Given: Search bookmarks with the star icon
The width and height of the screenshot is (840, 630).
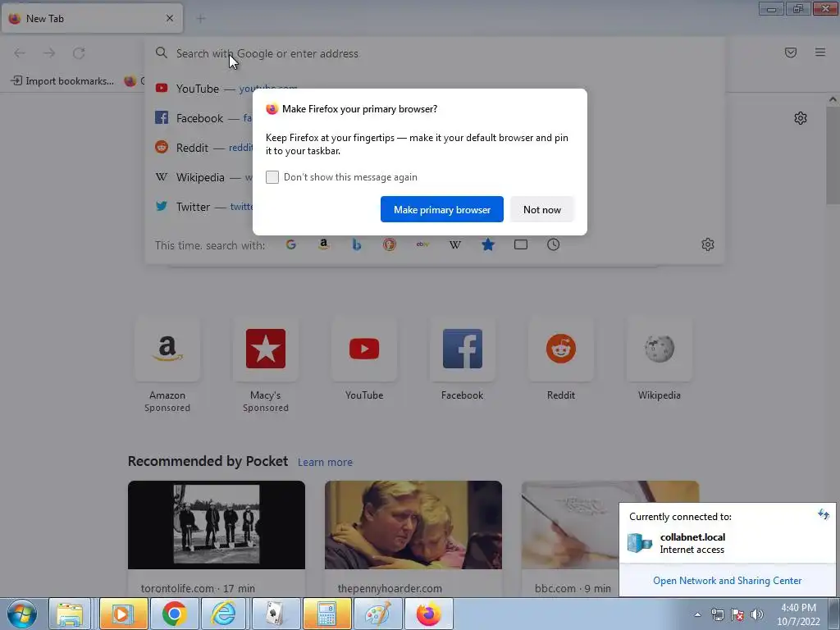Looking at the screenshot, I should click(487, 244).
